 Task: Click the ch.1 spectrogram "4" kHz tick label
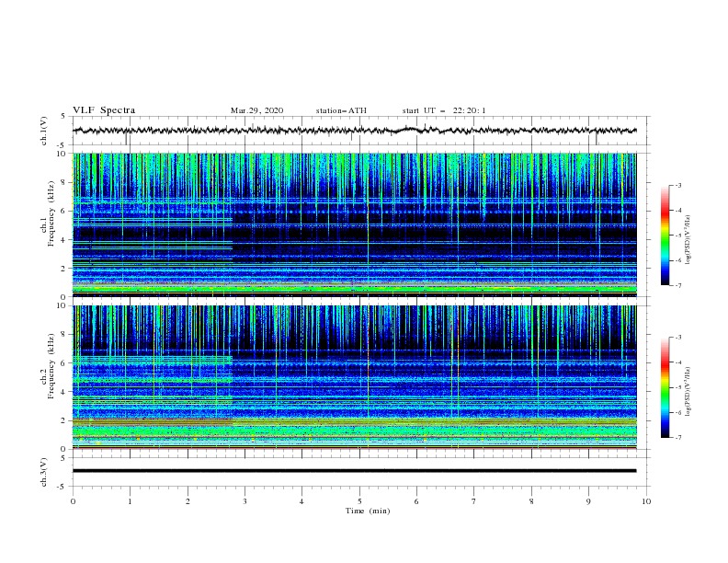tap(63, 240)
